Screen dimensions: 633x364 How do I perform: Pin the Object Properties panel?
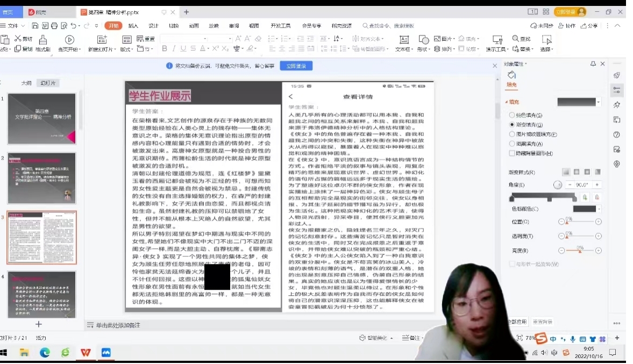(x=593, y=63)
